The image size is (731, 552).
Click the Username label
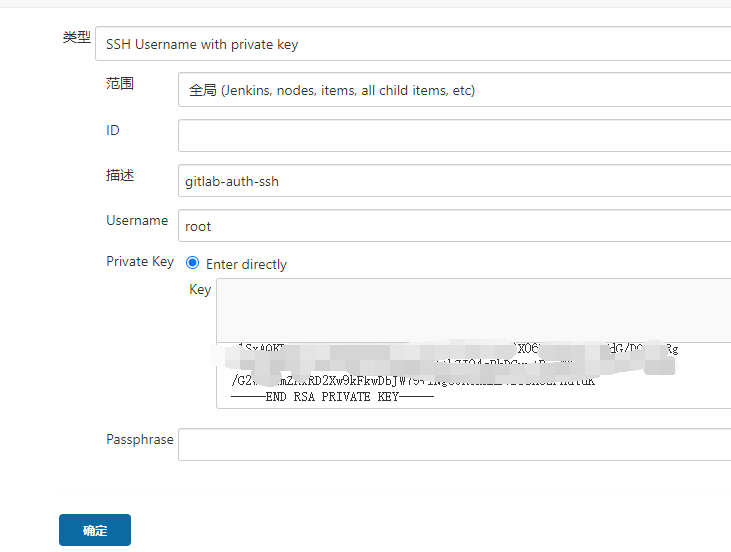point(137,220)
